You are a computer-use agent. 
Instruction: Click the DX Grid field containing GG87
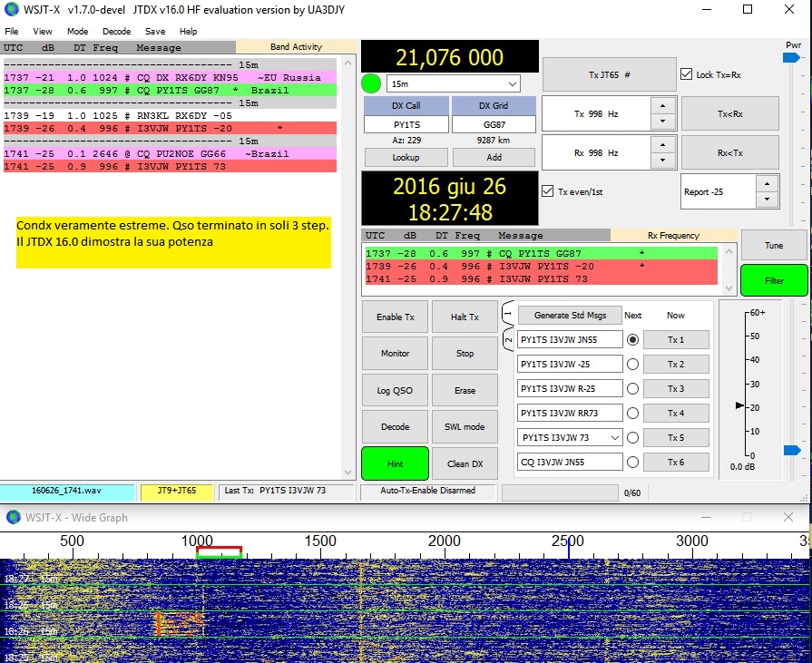coord(494,125)
